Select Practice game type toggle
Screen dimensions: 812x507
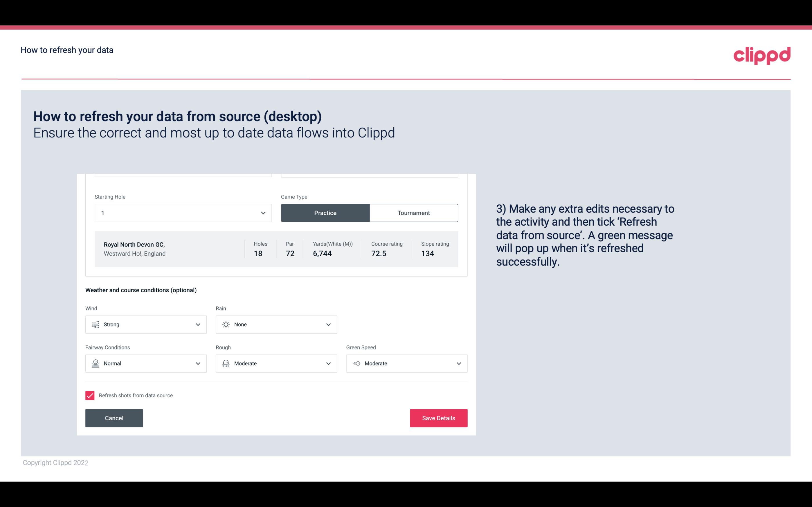click(x=325, y=213)
